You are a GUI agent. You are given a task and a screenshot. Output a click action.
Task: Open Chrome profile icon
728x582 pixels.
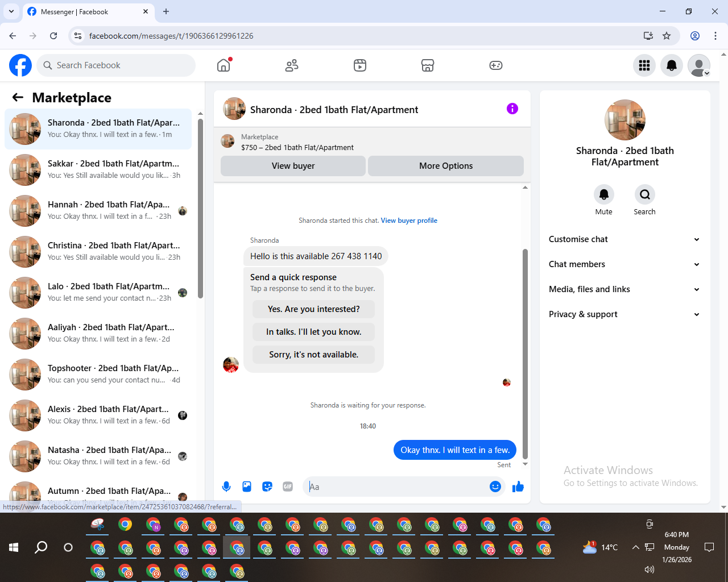695,36
